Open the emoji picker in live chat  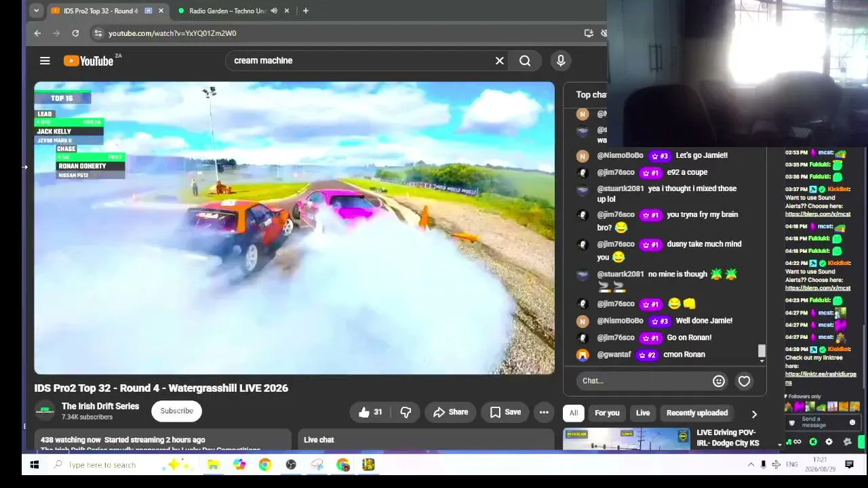pyautogui.click(x=719, y=381)
